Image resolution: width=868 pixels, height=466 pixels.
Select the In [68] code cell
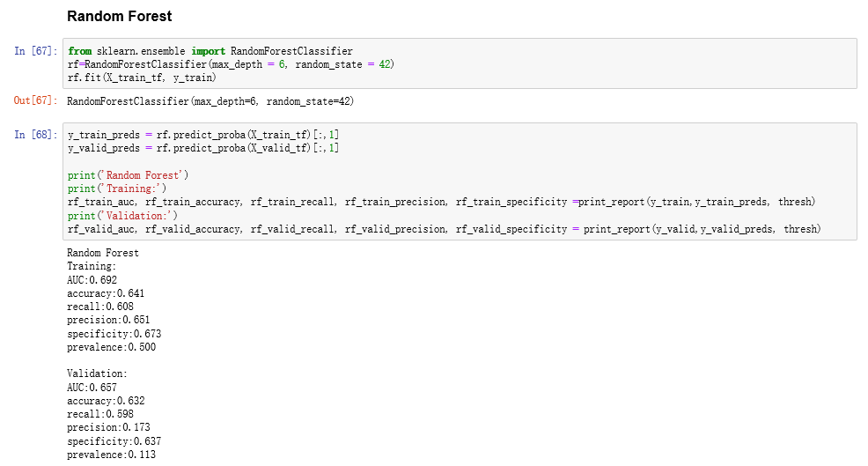tap(460, 181)
